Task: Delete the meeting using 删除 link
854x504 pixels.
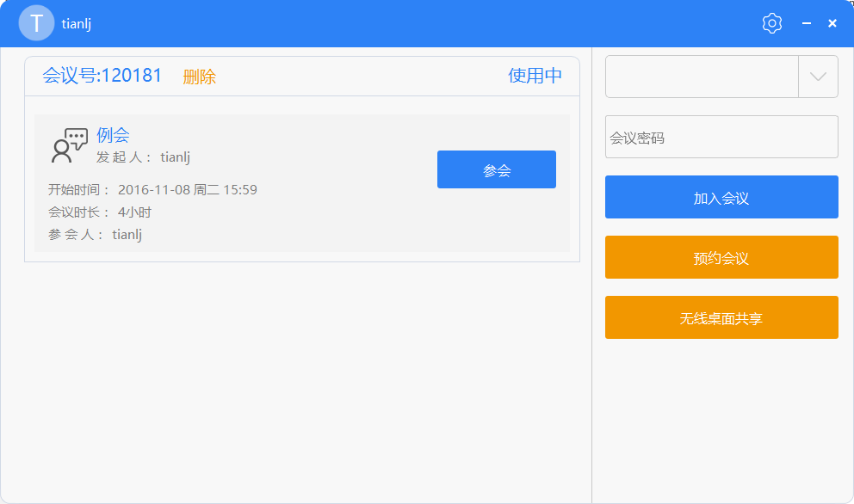Action: click(201, 76)
